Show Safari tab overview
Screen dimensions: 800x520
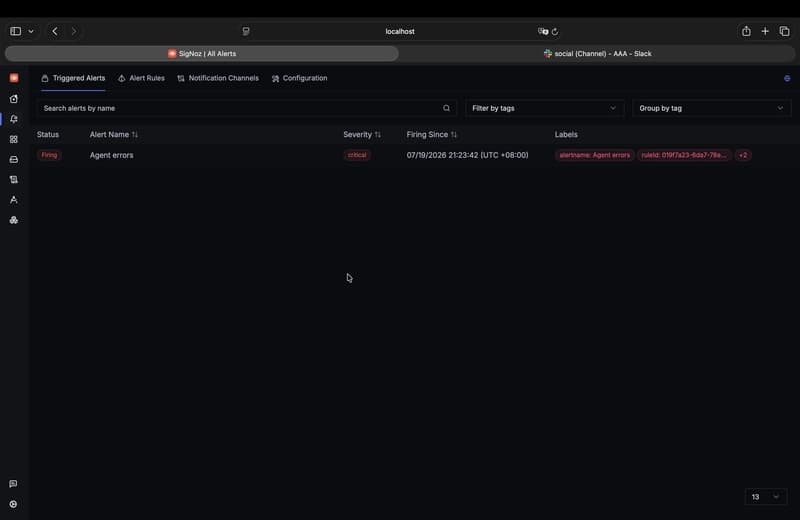[x=784, y=31]
